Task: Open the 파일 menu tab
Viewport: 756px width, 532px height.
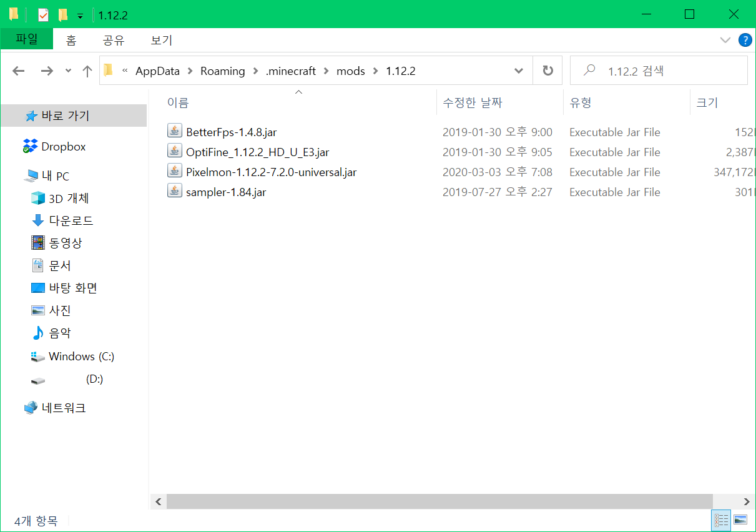Action: coord(27,39)
